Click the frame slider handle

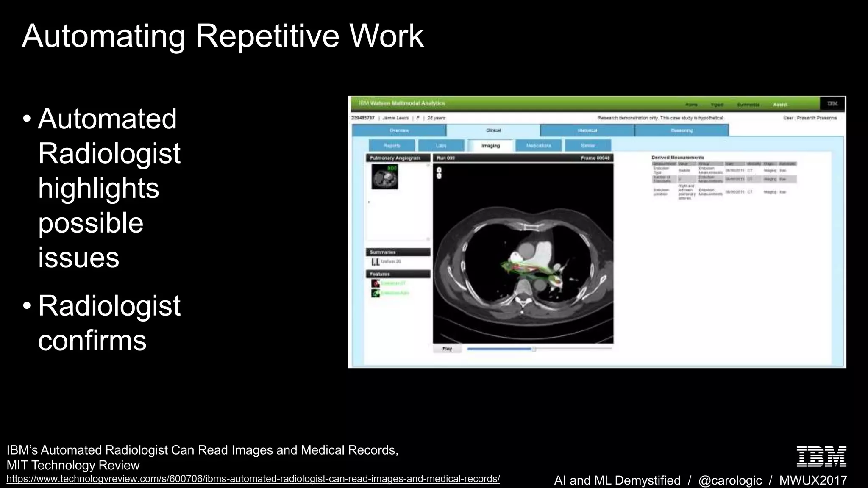[x=534, y=349]
